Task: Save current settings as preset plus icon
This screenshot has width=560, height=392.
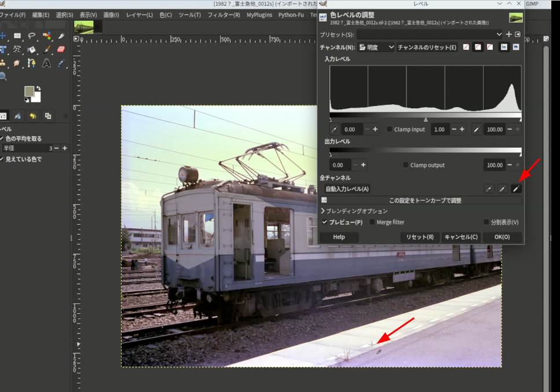Action: tap(509, 34)
